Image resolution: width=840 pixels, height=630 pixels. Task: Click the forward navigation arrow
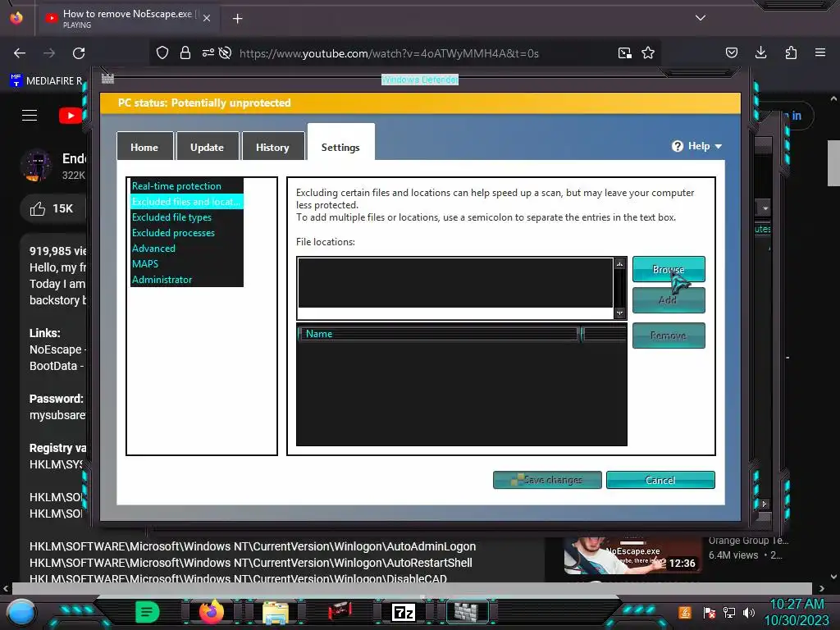click(x=49, y=53)
